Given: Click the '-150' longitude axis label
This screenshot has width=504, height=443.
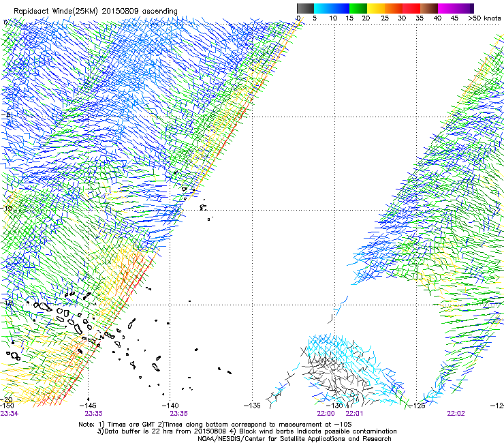Looking at the screenshot, I should click(7, 406).
